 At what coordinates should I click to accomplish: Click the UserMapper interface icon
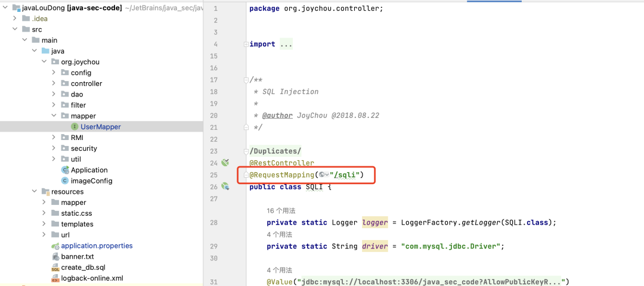tap(75, 127)
